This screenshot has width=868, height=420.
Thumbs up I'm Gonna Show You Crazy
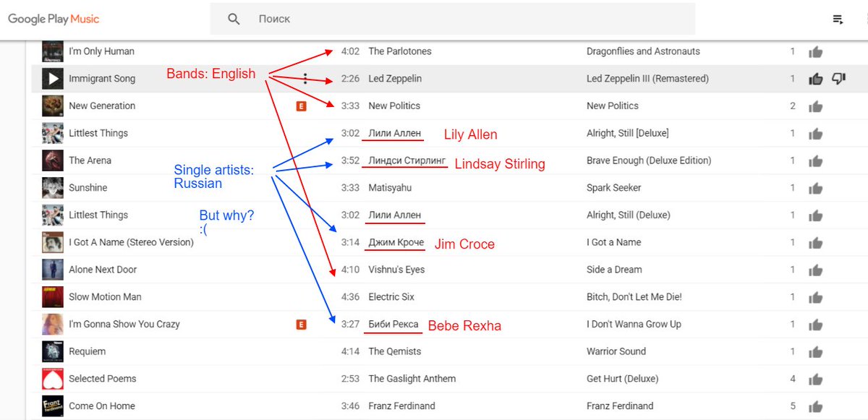[x=816, y=325]
